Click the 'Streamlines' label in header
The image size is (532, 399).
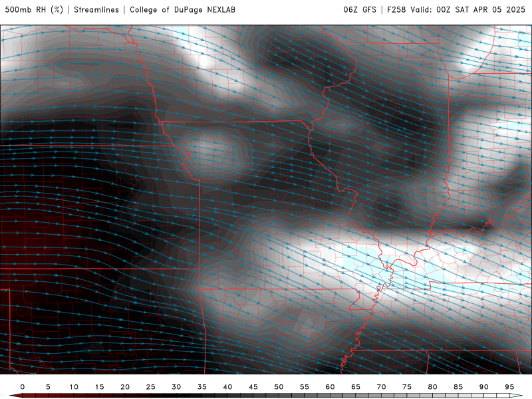96,10
